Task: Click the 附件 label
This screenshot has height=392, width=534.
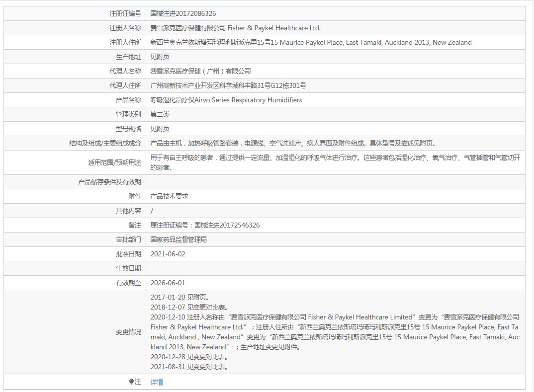Action: [x=135, y=196]
